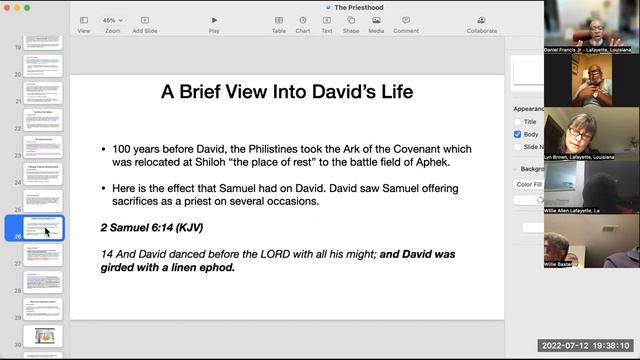This screenshot has height=360, width=640.
Task: Insert a Table from toolbar
Action: coord(279,20)
